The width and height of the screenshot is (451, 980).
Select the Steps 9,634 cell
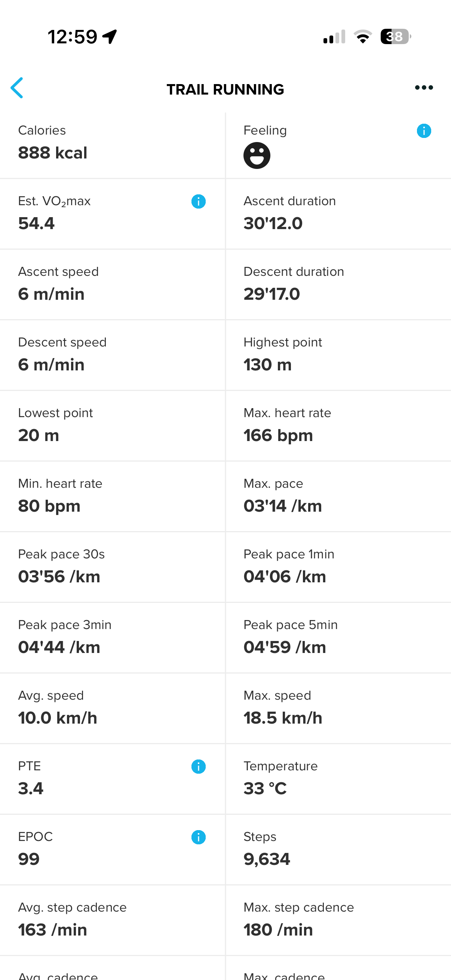(x=338, y=849)
